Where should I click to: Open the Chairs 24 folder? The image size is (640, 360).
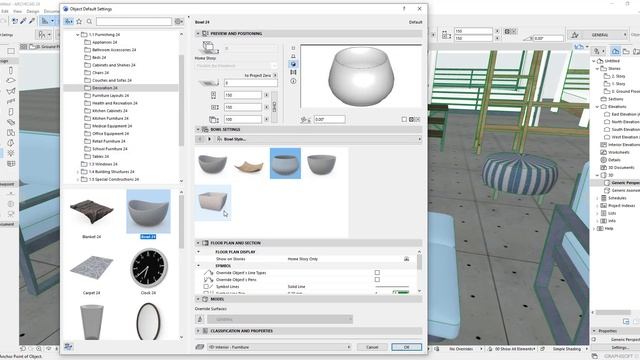tap(100, 73)
